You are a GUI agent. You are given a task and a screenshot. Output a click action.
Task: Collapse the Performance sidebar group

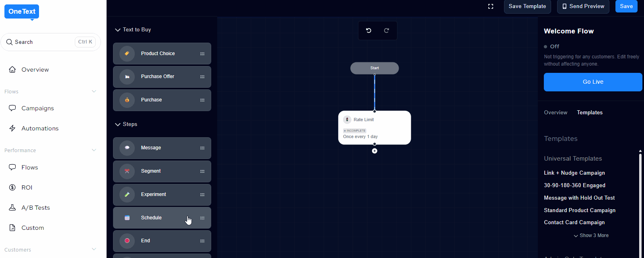[x=94, y=150]
